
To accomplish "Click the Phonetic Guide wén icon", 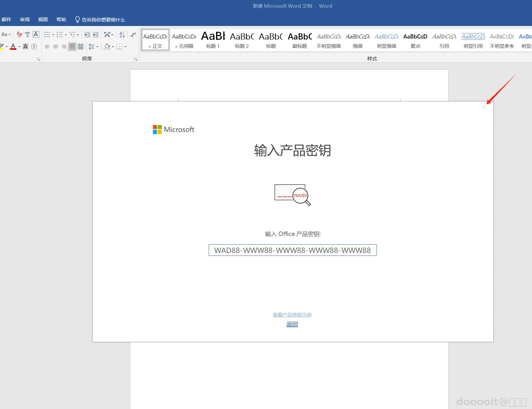I will point(28,34).
